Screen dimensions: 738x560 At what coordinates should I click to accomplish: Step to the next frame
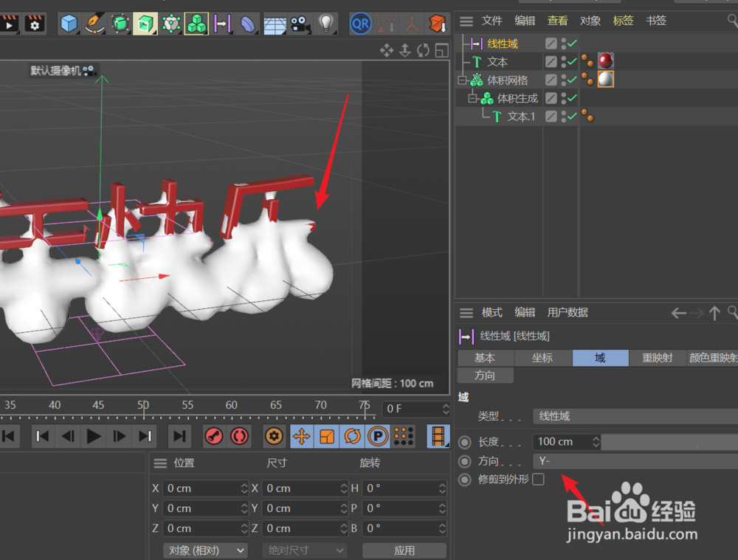click(119, 436)
